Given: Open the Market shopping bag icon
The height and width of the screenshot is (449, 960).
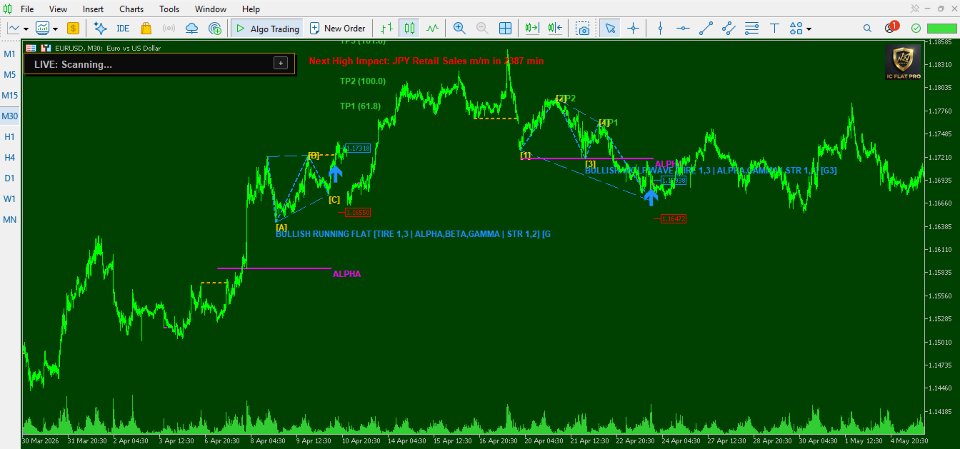Looking at the screenshot, I should pyautogui.click(x=146, y=28).
